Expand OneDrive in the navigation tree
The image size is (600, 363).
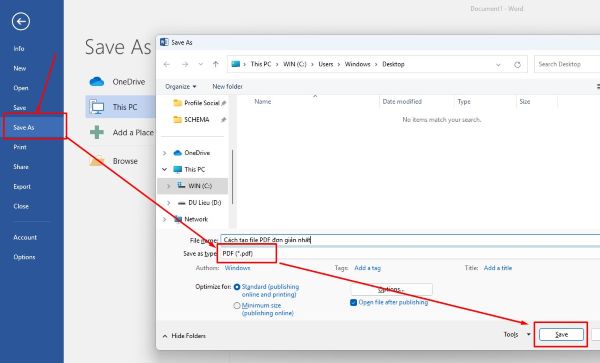[x=165, y=153]
